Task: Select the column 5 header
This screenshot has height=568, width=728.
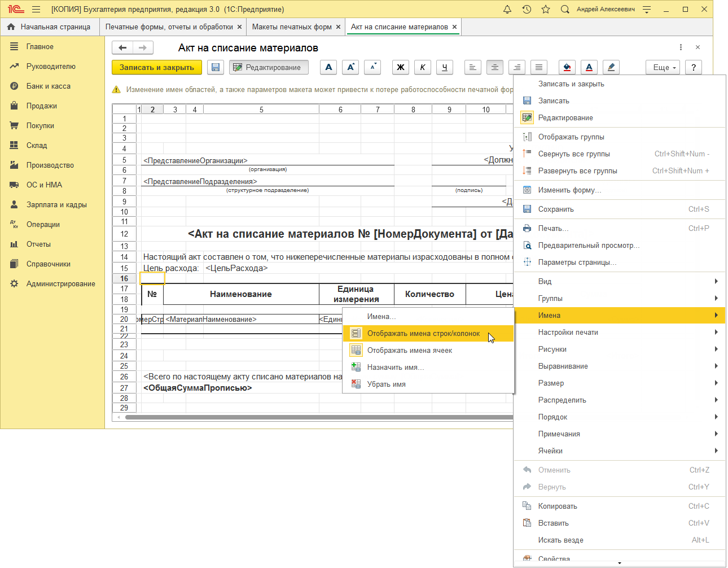Action: (x=261, y=110)
